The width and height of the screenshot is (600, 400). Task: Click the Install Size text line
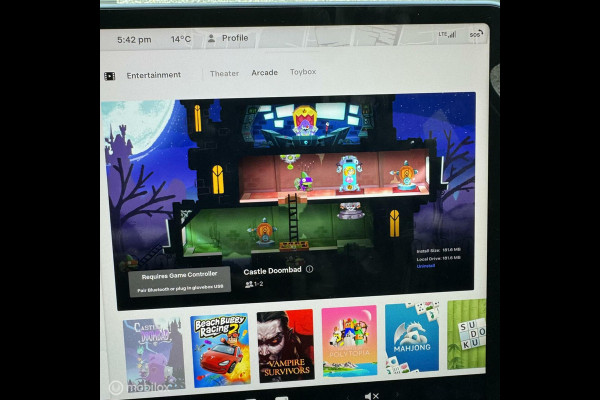click(x=439, y=250)
